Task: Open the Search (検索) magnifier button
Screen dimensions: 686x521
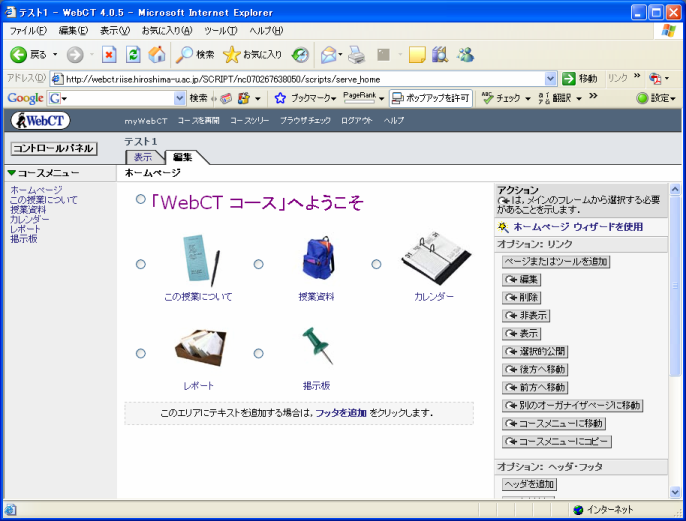Action: pos(195,55)
